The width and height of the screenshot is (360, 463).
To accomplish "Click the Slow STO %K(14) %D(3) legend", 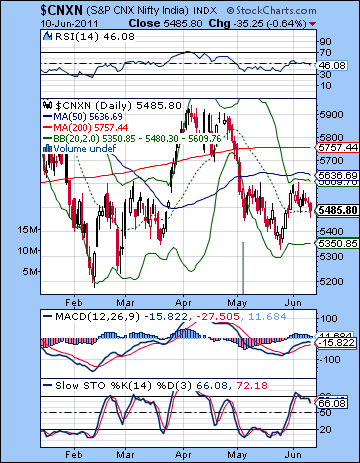I will coord(123,386).
